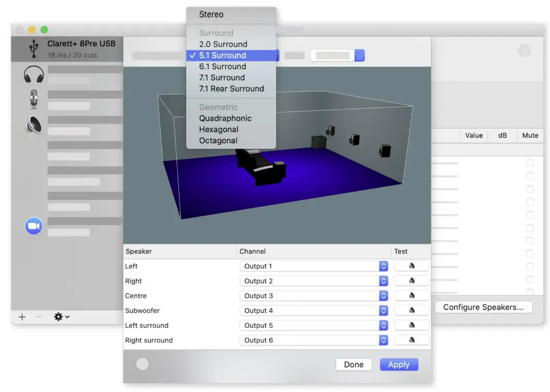Choose Hexagonal layout
The height and width of the screenshot is (392, 550).
tap(231, 130)
